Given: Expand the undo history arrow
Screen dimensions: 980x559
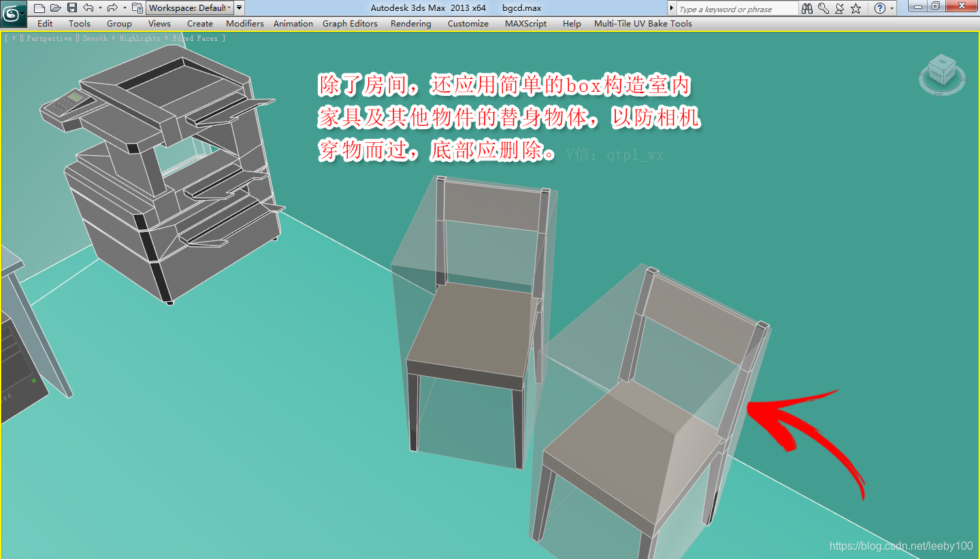Looking at the screenshot, I should click(x=100, y=8).
